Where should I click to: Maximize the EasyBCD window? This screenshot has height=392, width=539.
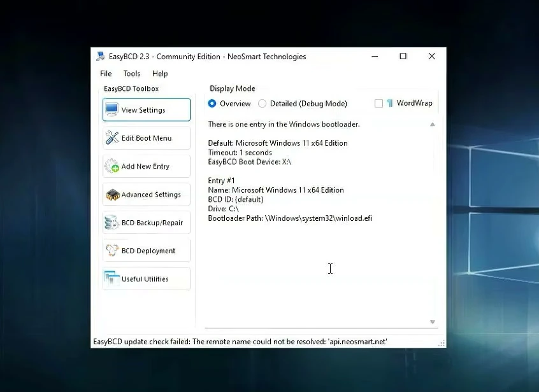pos(403,56)
